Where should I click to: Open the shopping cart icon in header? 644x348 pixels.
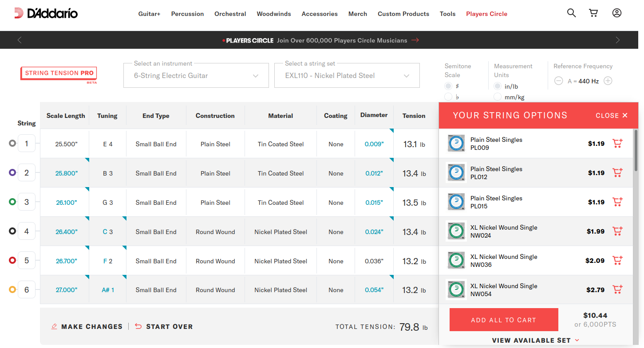tap(593, 13)
